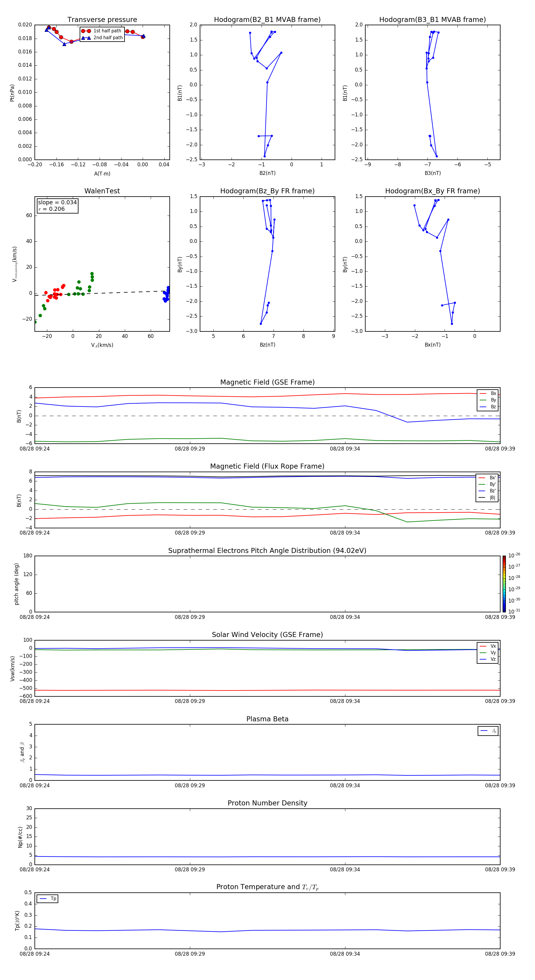Click the "Plasma Beta" plot title

coord(267,719)
